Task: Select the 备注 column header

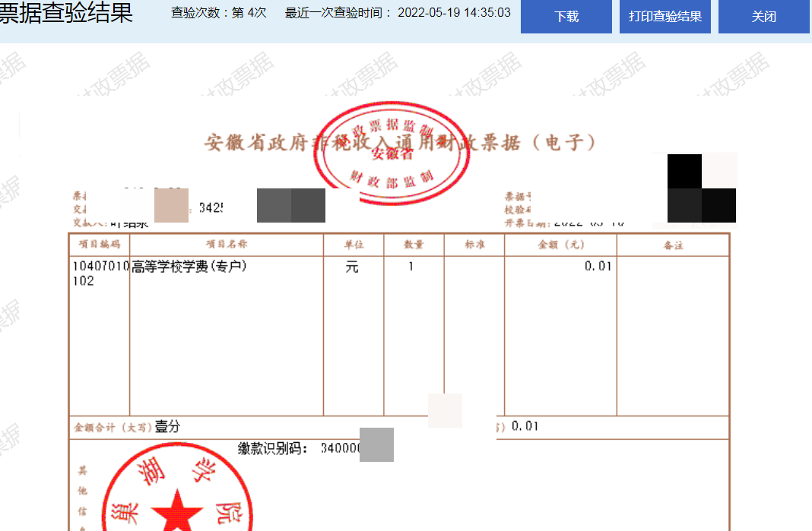Action: [673, 245]
